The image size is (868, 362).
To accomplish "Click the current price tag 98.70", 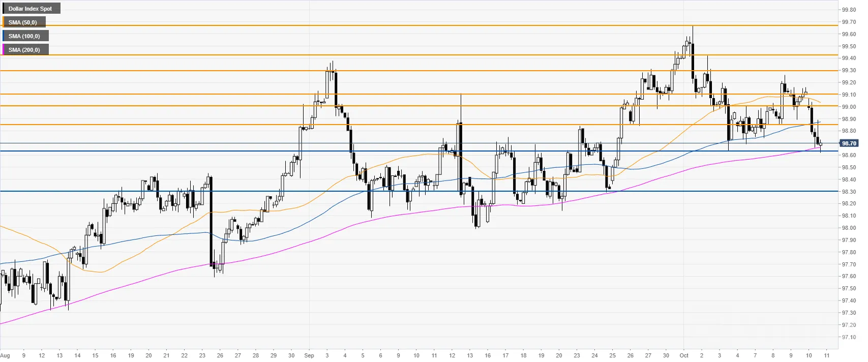I will (x=849, y=143).
